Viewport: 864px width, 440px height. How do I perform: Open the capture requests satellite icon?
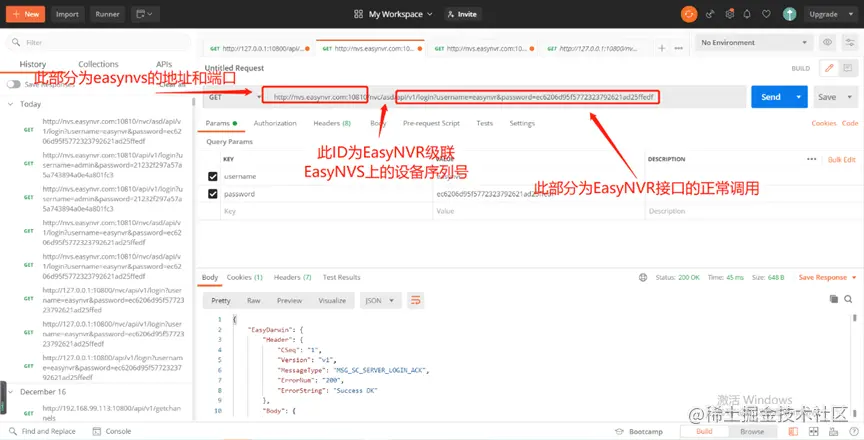[710, 14]
